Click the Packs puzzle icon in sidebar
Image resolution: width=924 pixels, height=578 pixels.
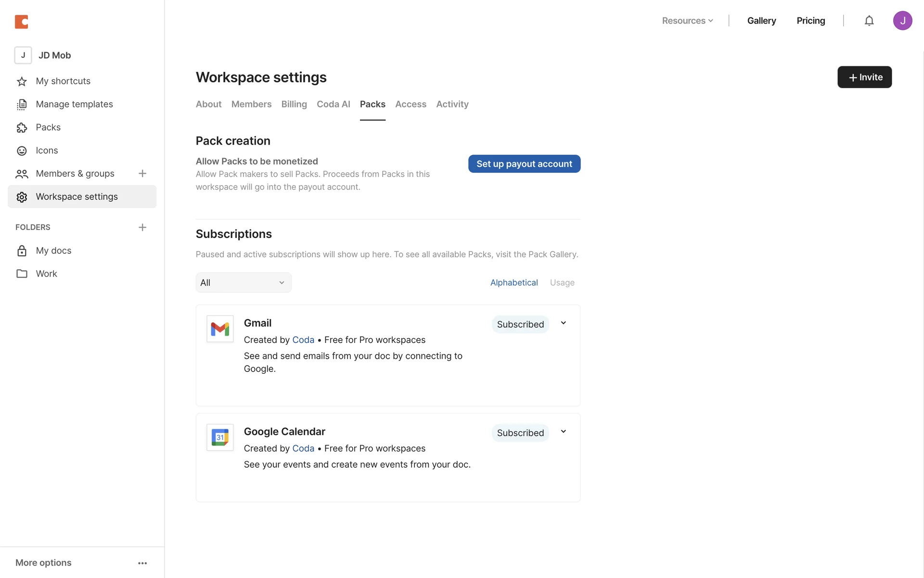tap(22, 128)
